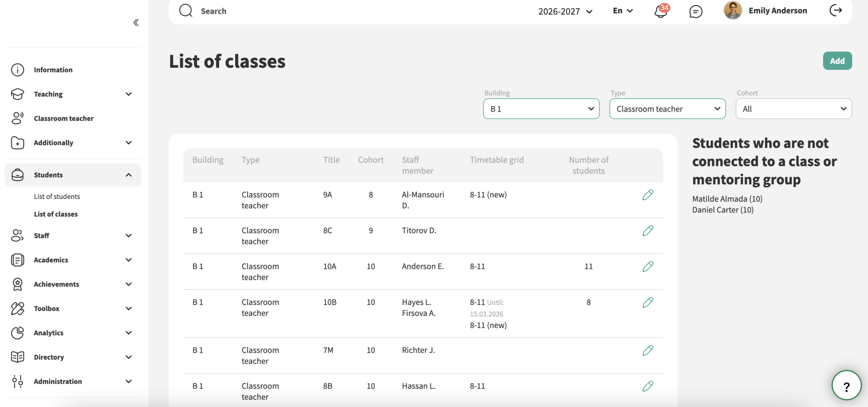The width and height of the screenshot is (868, 407).
Task: Open the Directory menu
Action: pyautogui.click(x=73, y=357)
